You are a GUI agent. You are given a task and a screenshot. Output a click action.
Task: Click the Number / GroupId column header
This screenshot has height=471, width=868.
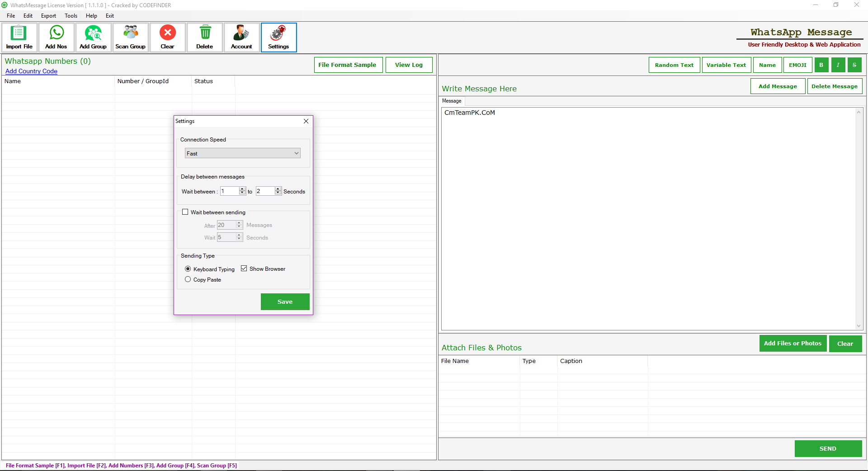(x=153, y=81)
